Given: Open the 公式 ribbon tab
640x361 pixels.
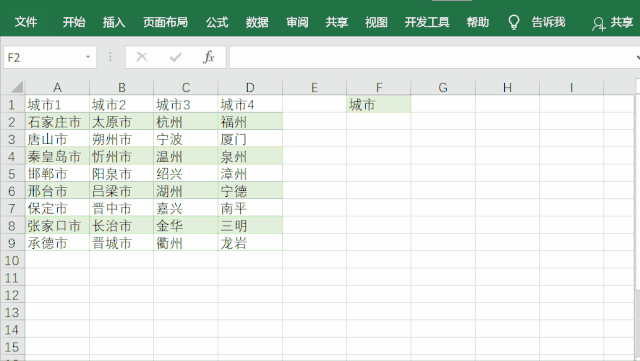Looking at the screenshot, I should (217, 22).
